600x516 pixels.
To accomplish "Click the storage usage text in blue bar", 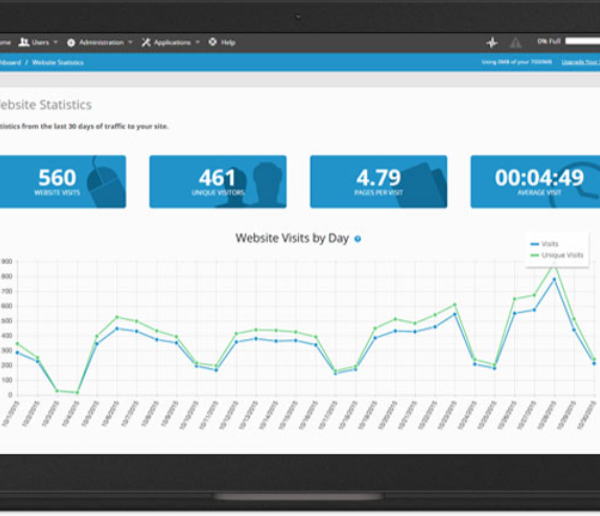I will pyautogui.click(x=517, y=62).
